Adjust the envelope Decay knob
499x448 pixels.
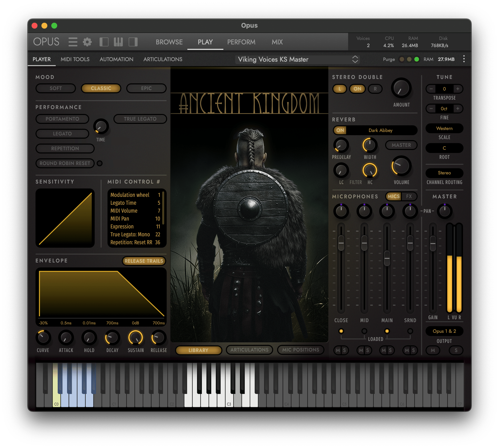[x=112, y=337]
